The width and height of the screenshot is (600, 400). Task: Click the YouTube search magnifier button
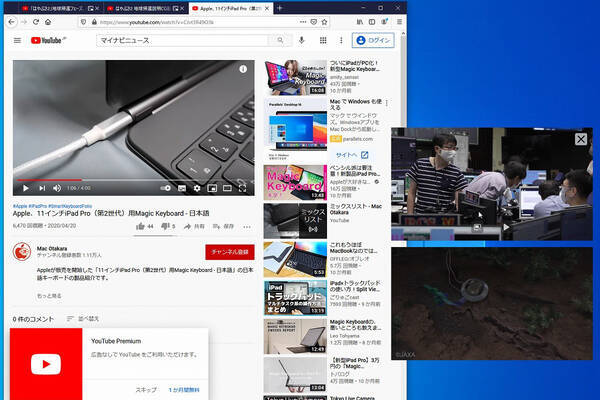280,40
